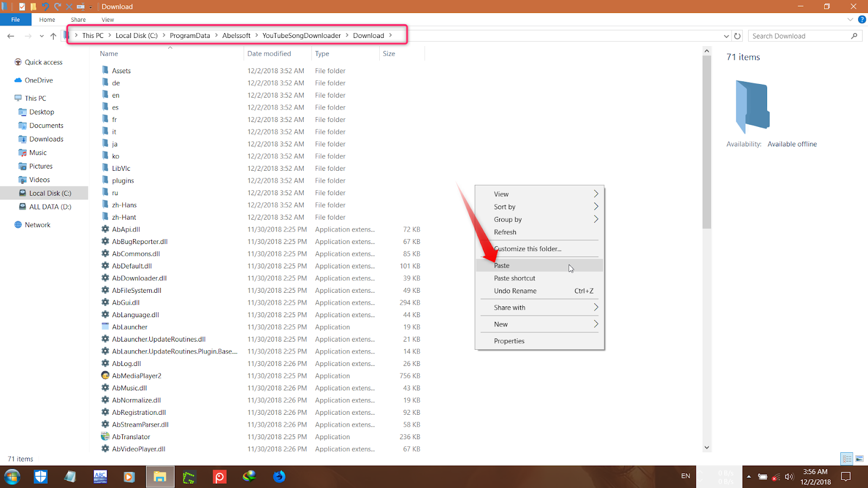Viewport: 868px width, 488px height.
Task: Click the Undo icon in title bar
Action: point(45,7)
